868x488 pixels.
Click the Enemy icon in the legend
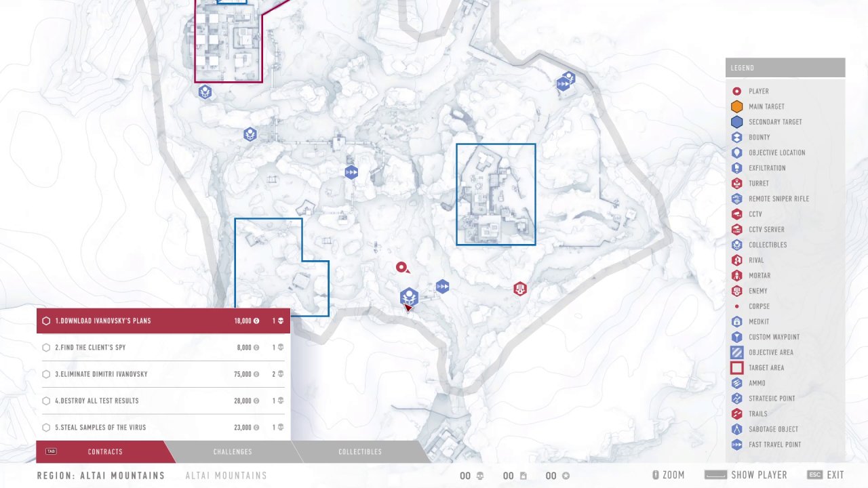[737, 291]
